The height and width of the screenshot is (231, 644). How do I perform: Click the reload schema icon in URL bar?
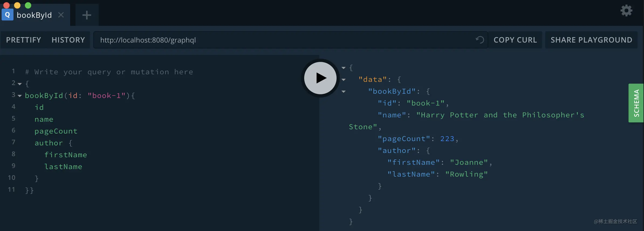point(479,40)
